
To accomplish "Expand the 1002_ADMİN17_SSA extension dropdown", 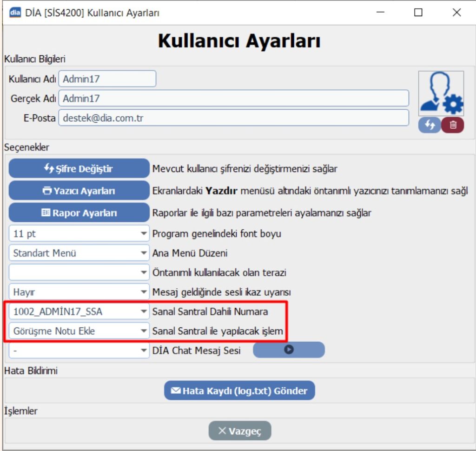I will click(144, 312).
